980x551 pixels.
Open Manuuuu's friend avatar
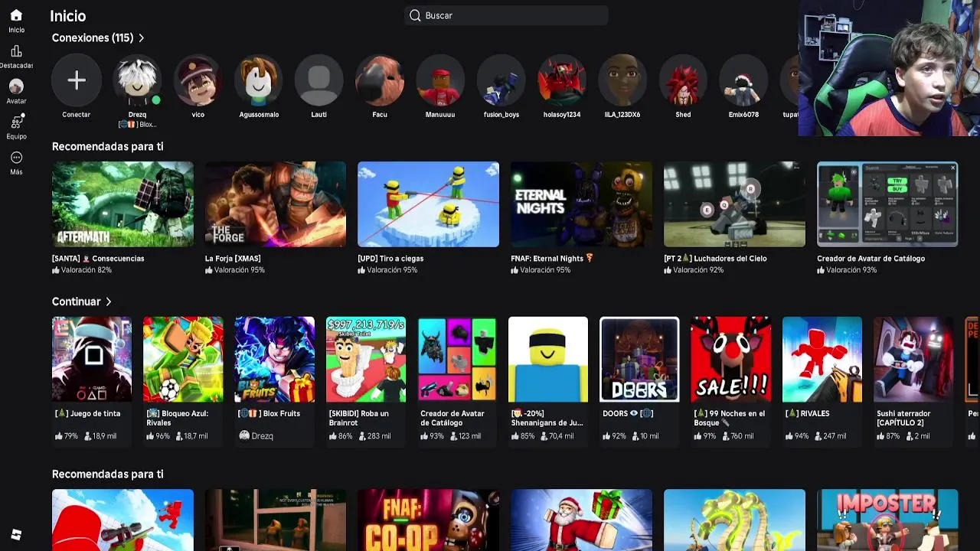pos(440,80)
